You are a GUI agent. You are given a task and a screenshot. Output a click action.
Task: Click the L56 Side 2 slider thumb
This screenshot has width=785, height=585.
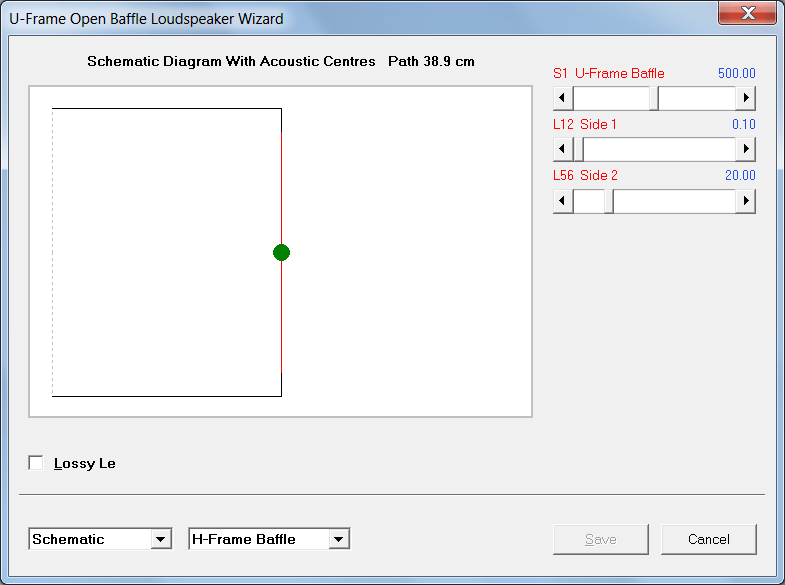click(x=609, y=201)
